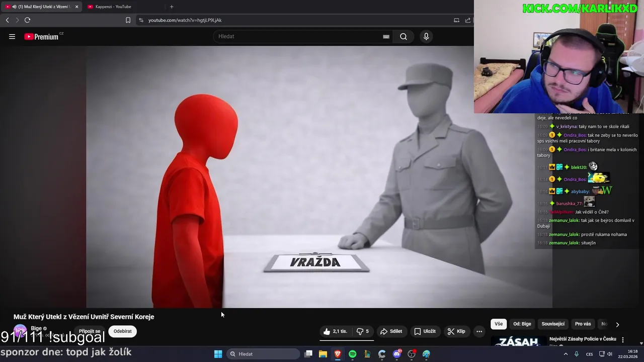
Task: Expand more filter chips with the right chevron
Action: (617, 324)
